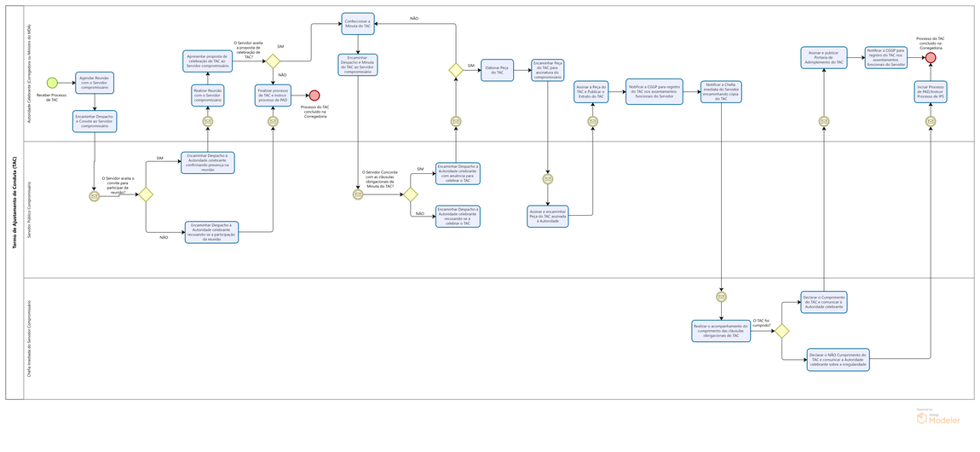980x452 pixels.
Task: Select Notificar a CGGP task after Assinar a Peça
Action: pyautogui.click(x=655, y=91)
